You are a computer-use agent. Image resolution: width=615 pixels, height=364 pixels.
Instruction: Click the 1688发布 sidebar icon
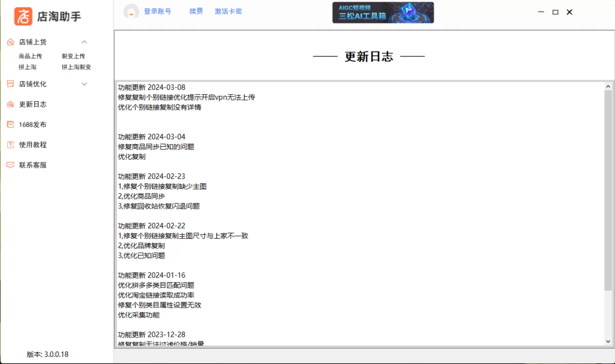pos(11,124)
